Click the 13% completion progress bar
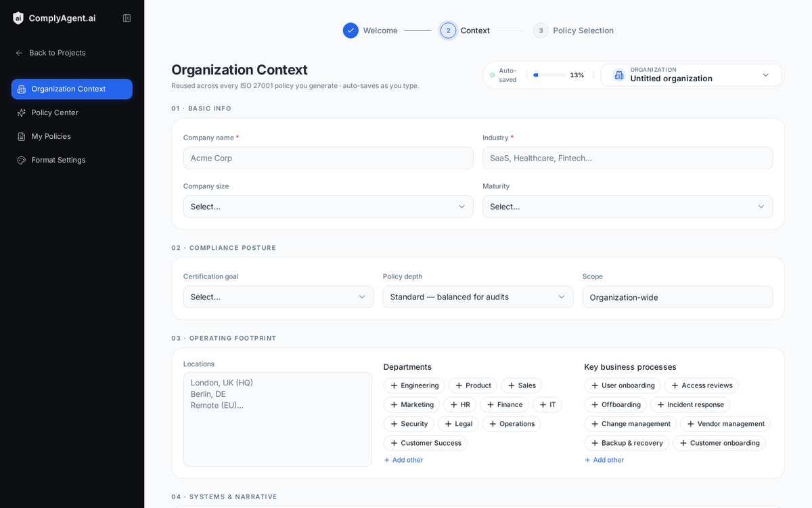 tap(549, 75)
